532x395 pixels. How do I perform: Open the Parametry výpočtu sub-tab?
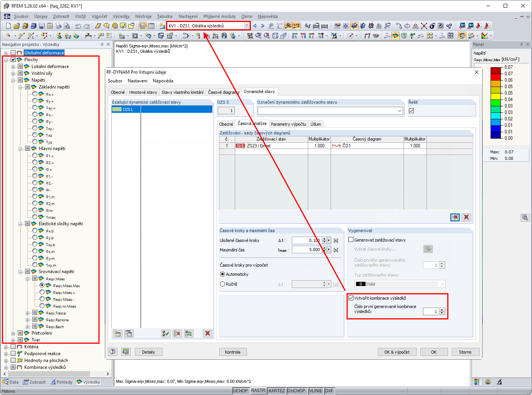288,124
